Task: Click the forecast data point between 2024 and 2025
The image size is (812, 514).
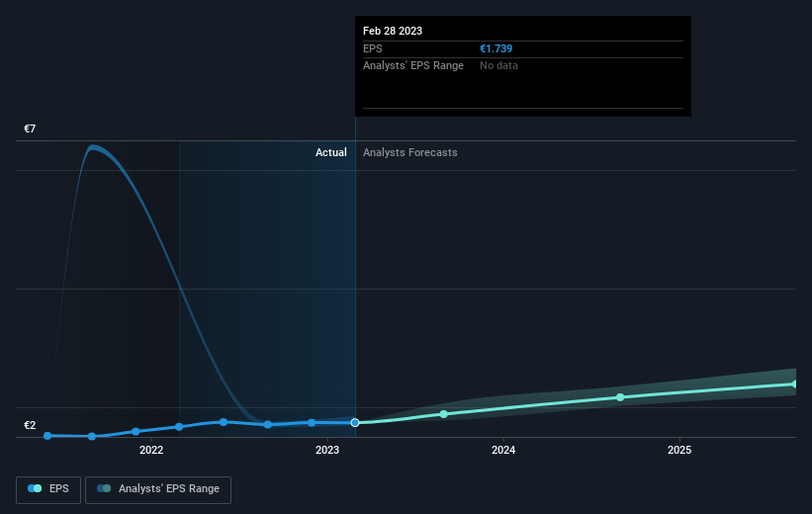Action: (620, 397)
